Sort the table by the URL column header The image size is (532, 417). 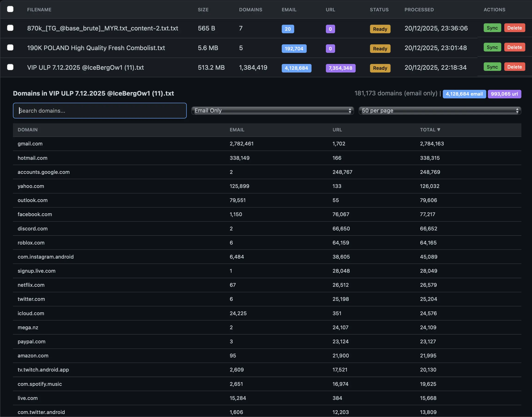[337, 130]
